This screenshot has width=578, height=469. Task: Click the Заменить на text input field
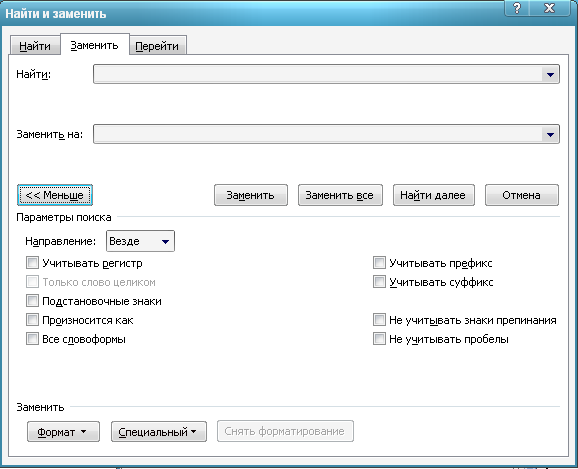(318, 134)
